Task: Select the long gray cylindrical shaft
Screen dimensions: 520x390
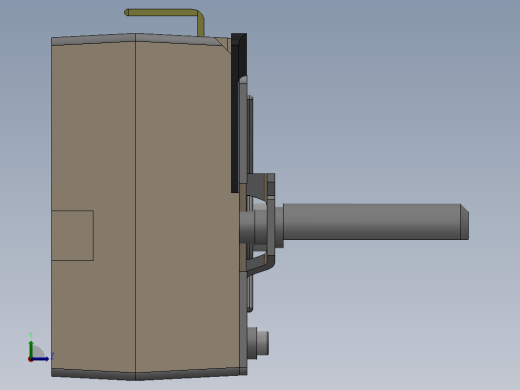Action: (376, 222)
